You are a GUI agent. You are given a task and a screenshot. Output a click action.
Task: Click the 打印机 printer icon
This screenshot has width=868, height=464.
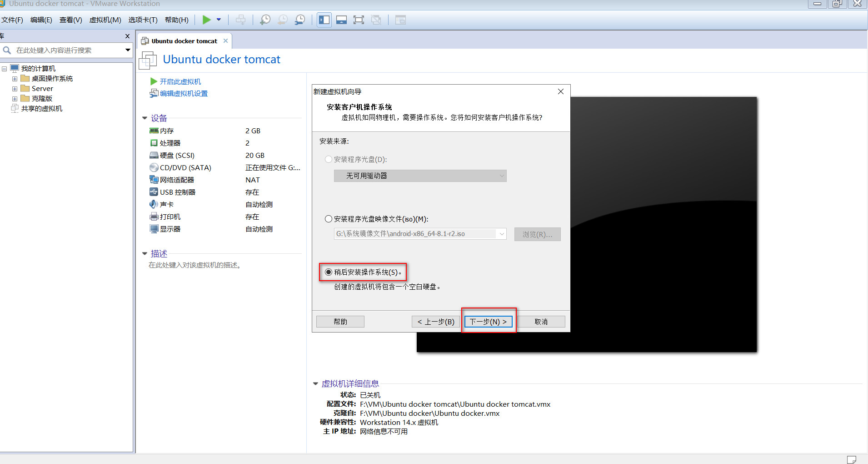click(x=154, y=217)
